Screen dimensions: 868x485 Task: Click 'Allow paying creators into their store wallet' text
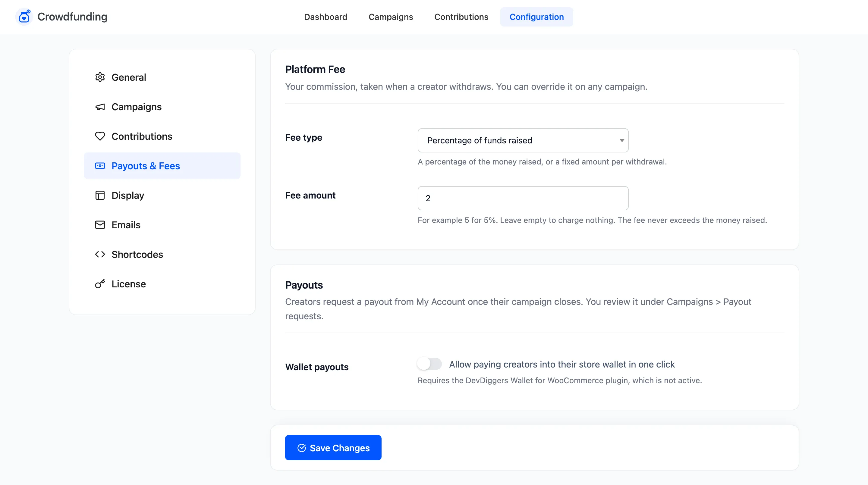pos(562,364)
